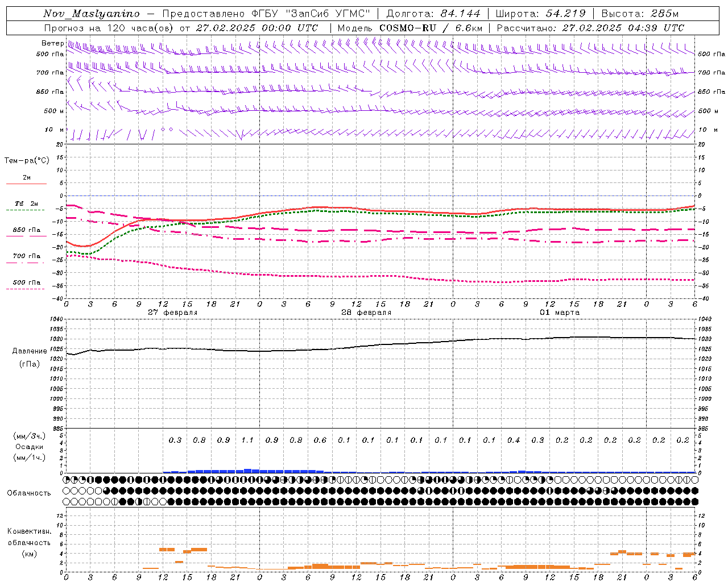The image size is (728, 582).
Task: Select the Конвективн. panel label
Action: (29, 531)
